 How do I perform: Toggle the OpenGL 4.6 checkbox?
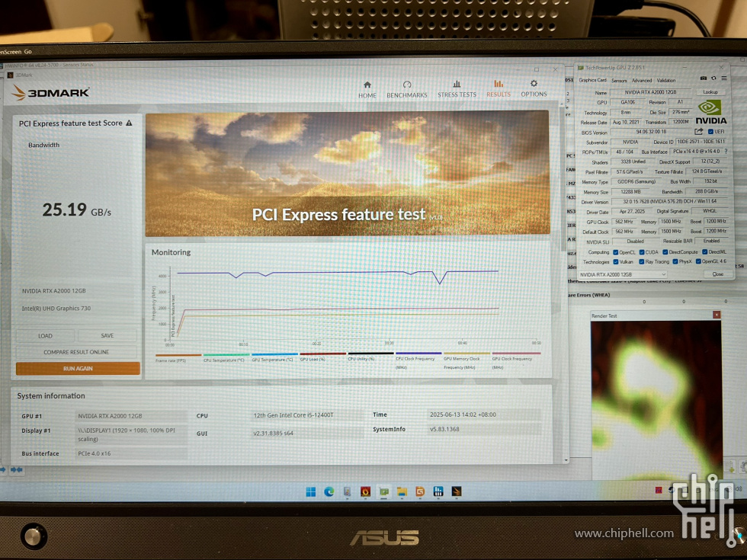(698, 261)
